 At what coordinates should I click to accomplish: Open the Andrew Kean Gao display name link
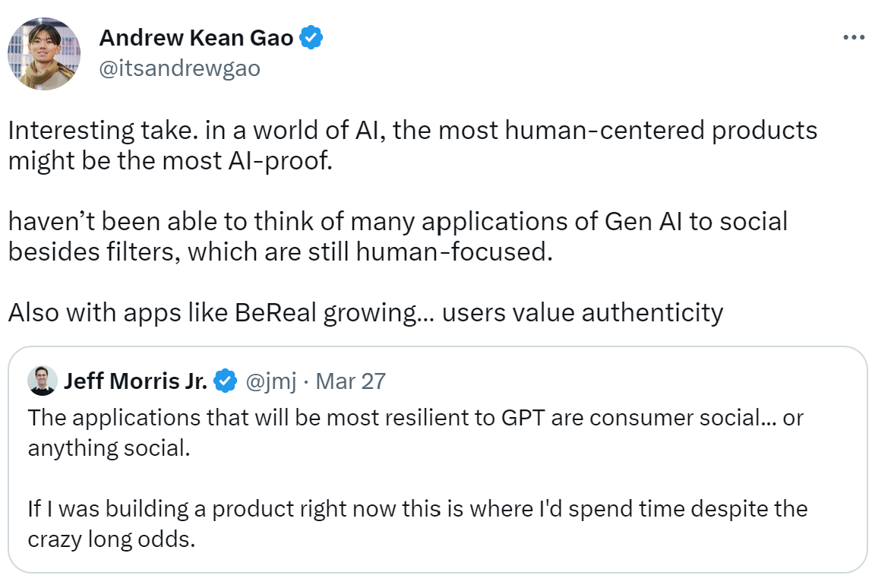(x=196, y=37)
